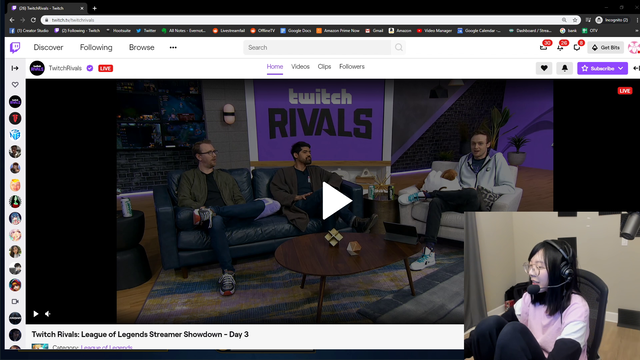Open the Video Manager bookmark

(434, 31)
